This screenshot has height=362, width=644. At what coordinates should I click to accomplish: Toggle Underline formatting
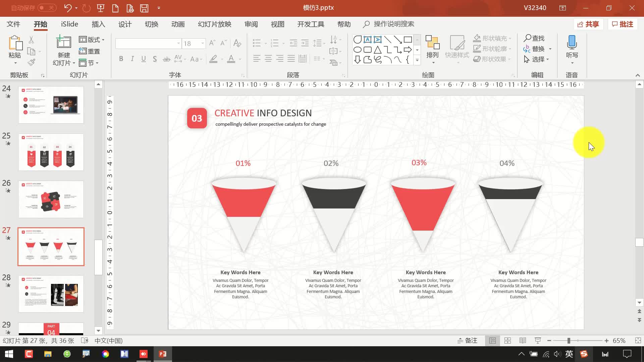(144, 59)
